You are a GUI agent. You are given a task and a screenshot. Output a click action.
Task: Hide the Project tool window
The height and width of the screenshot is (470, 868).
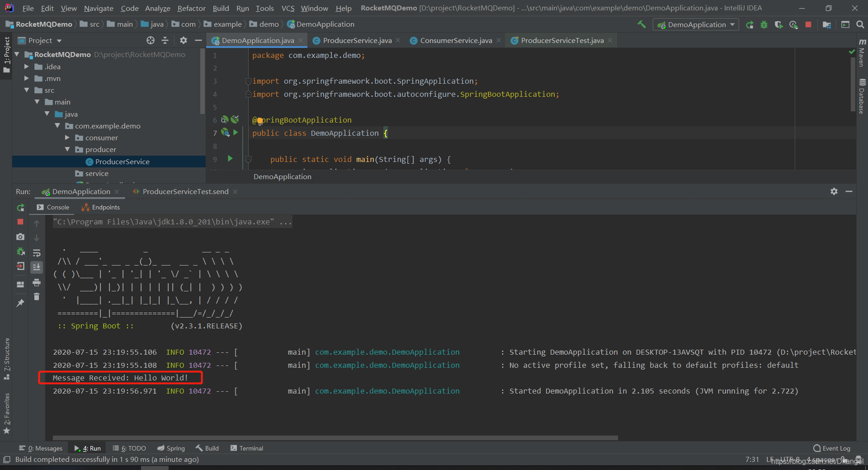point(198,41)
